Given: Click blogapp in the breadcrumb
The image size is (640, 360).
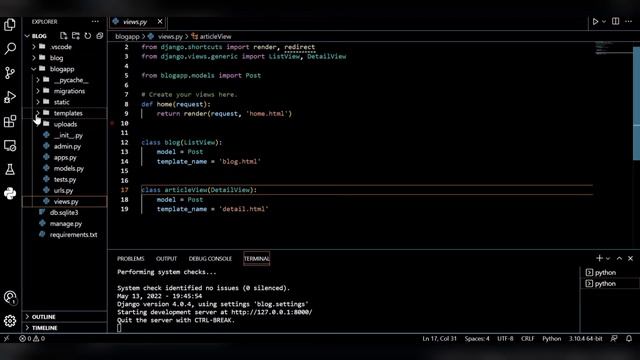Looking at the screenshot, I should (x=127, y=36).
